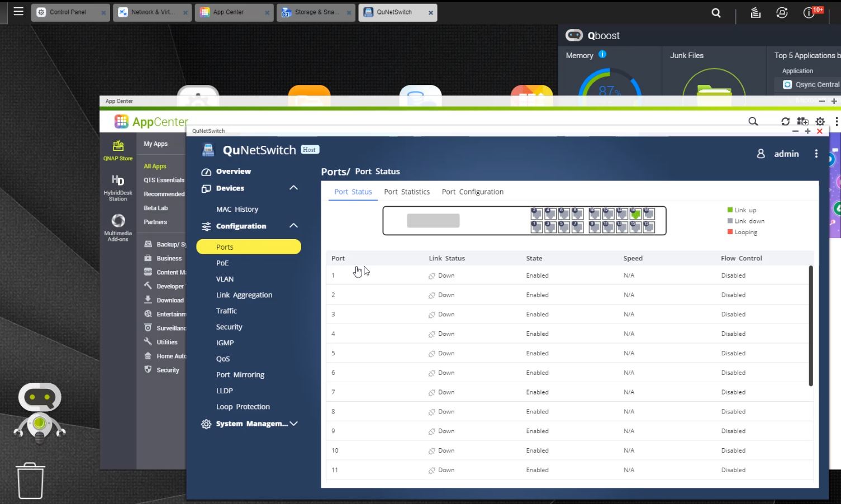Open My Apps in App Center
Screen dimensions: 841x504
[x=155, y=144]
